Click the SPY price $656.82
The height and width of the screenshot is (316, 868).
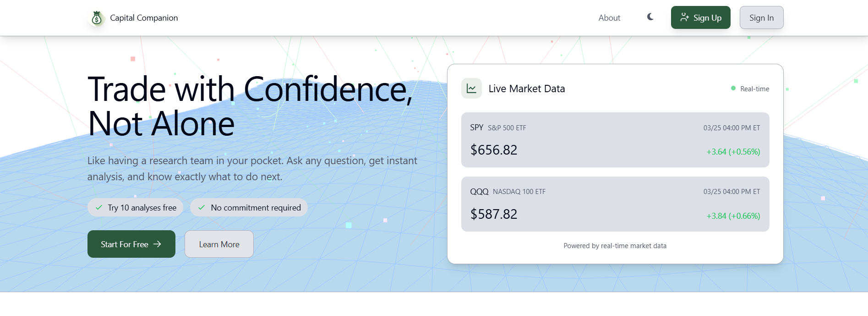point(494,150)
